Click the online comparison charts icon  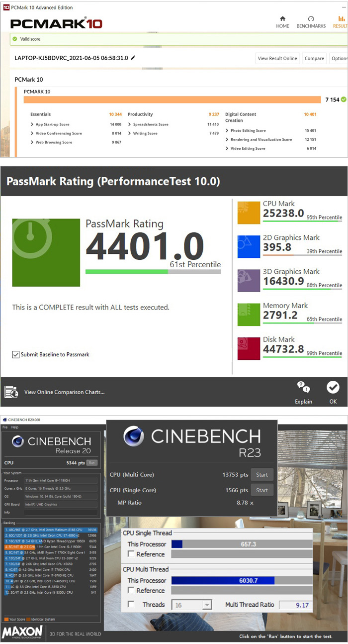tap(11, 392)
